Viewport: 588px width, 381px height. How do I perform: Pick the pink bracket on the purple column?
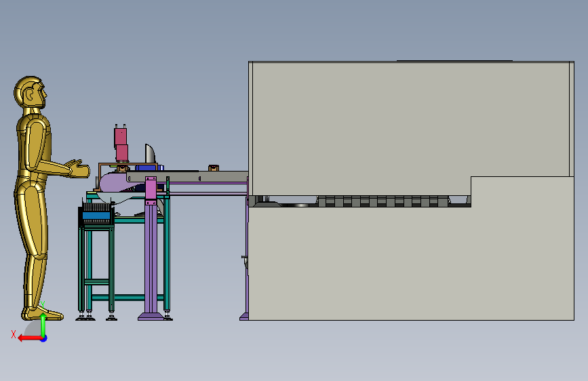[x=151, y=190]
